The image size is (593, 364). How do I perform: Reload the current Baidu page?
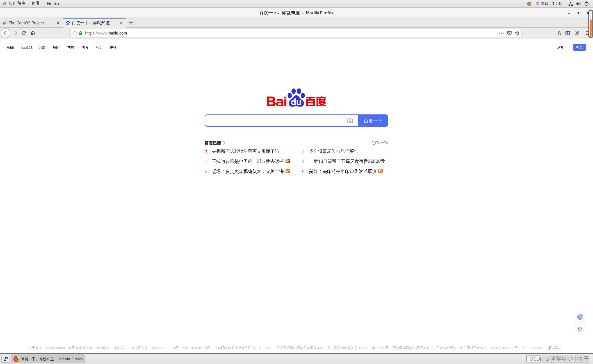coord(24,33)
